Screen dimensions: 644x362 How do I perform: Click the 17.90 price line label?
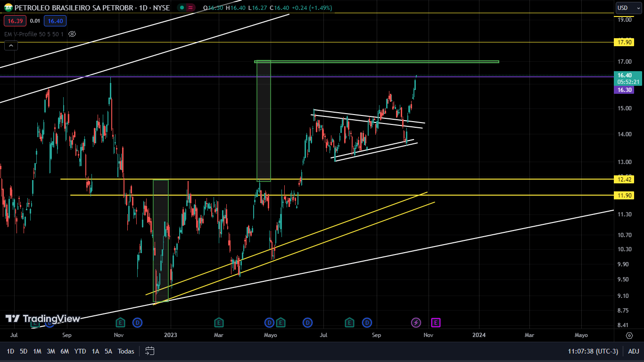coord(625,42)
